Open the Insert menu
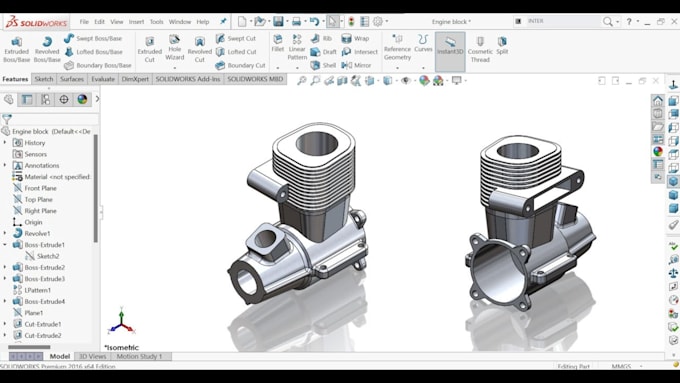Image resolution: width=680 pixels, height=383 pixels. (x=136, y=22)
